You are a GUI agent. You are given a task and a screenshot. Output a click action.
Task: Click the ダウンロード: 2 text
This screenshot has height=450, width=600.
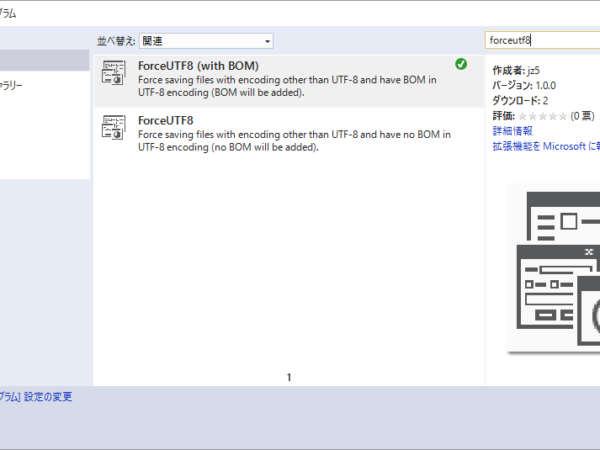tap(520, 101)
